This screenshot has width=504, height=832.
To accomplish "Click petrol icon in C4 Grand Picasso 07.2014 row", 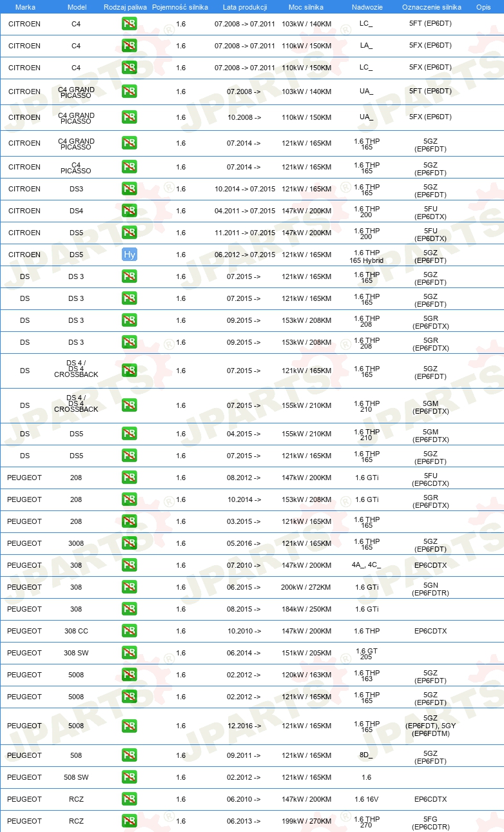I will click(x=130, y=143).
